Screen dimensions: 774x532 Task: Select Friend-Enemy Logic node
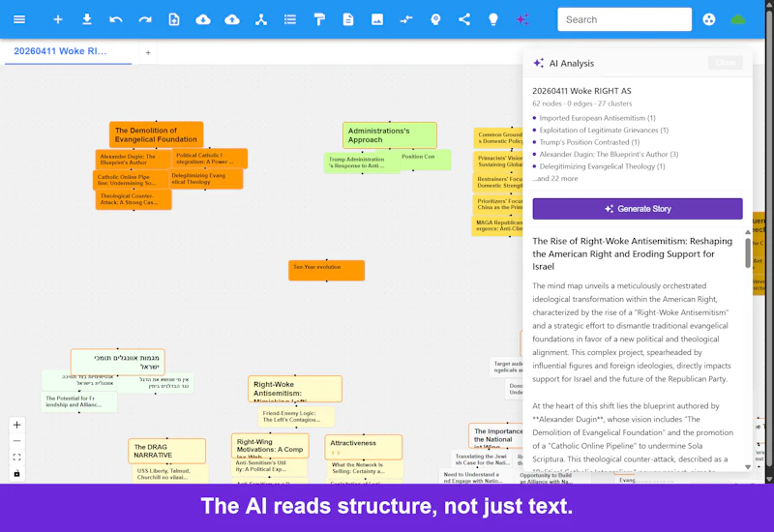click(x=296, y=417)
